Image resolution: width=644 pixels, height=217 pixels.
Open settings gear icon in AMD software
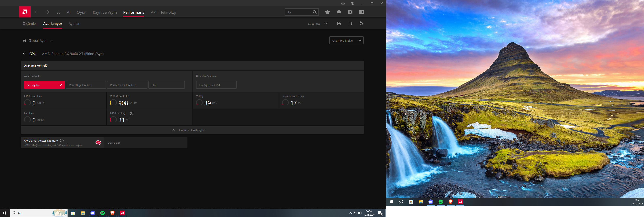tap(350, 12)
